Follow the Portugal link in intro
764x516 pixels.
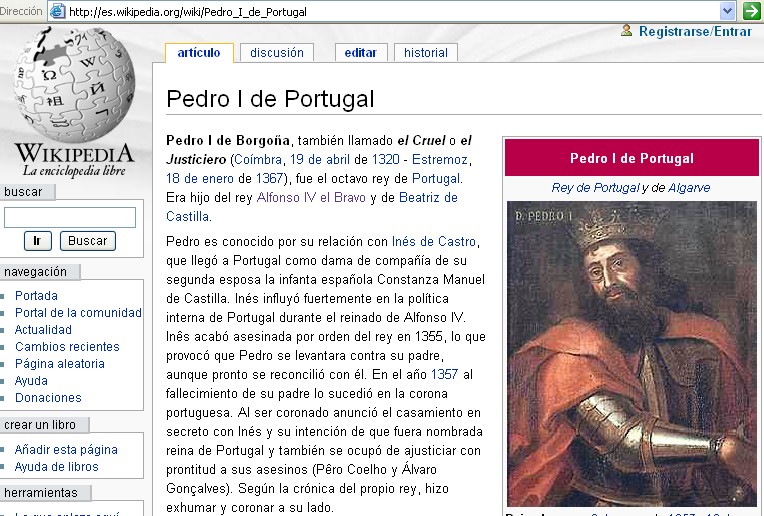436,178
